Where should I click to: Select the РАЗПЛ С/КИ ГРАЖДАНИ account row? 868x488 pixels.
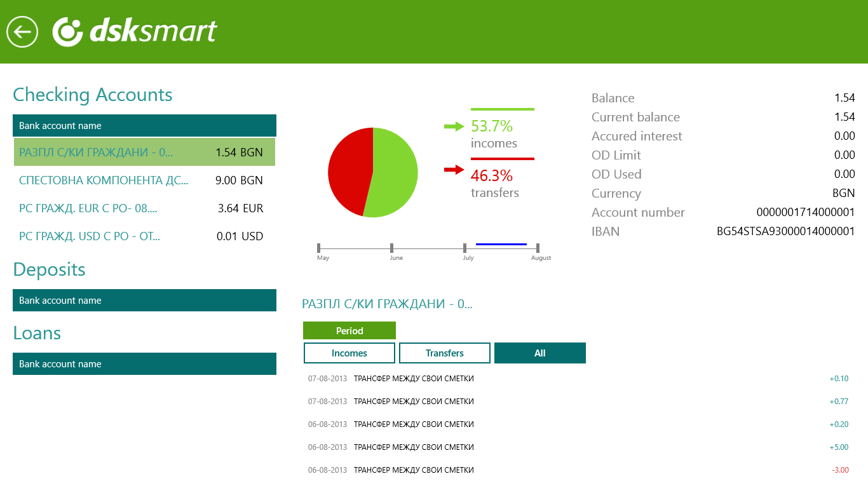point(144,152)
